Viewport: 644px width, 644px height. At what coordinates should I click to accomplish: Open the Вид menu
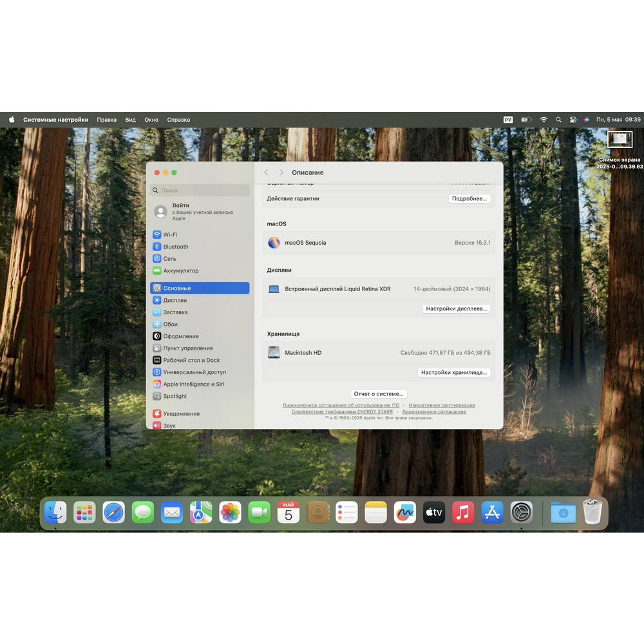tap(131, 120)
